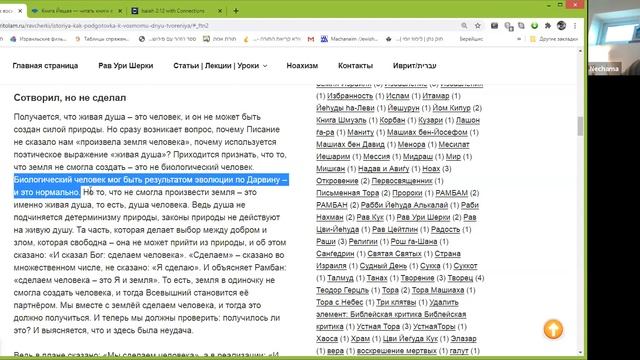Open 'Рабби Йеѓуда Алькалай' tag link
Screen dimensions: 640x360
pos(404,205)
